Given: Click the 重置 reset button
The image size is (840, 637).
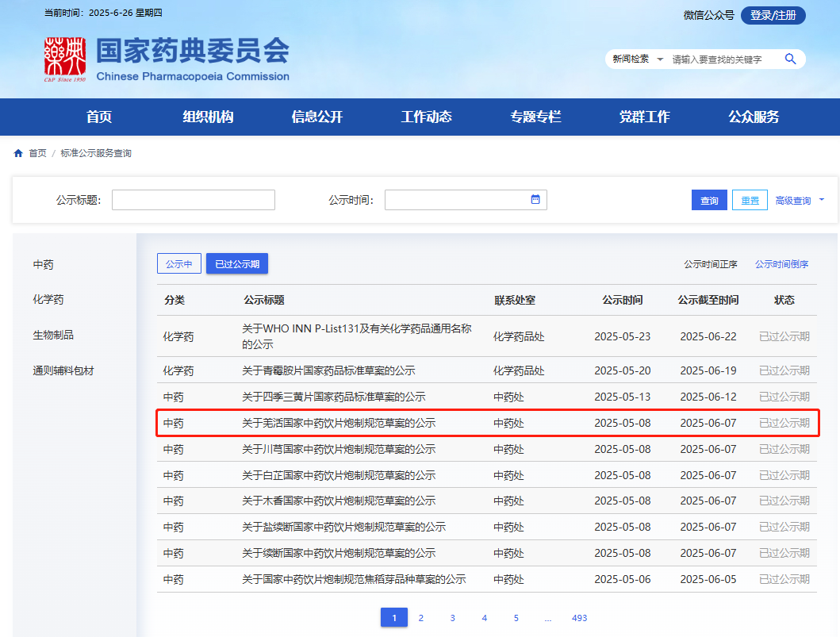Looking at the screenshot, I should [750, 201].
